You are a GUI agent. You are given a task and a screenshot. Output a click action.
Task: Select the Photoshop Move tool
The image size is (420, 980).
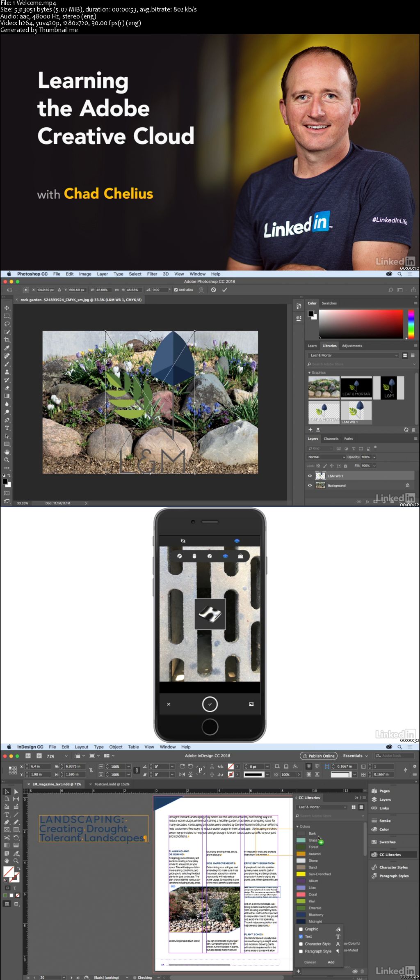(7, 308)
